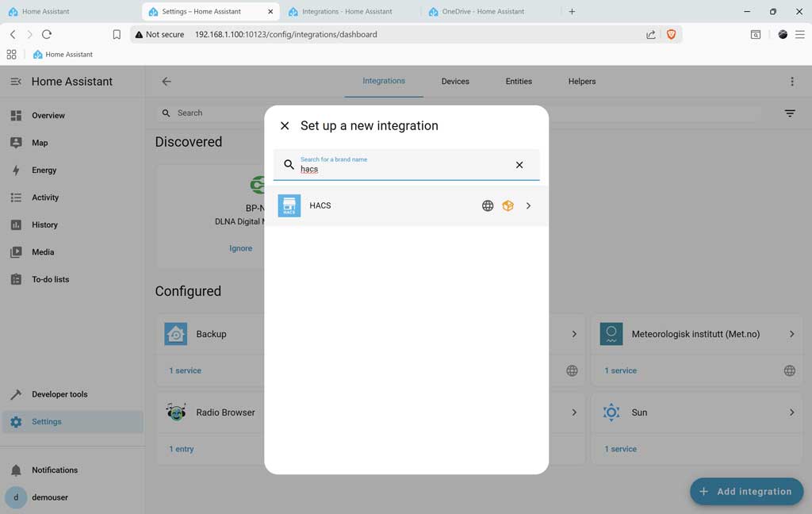Open Settings in the sidebar
812x514 pixels.
(x=72, y=422)
